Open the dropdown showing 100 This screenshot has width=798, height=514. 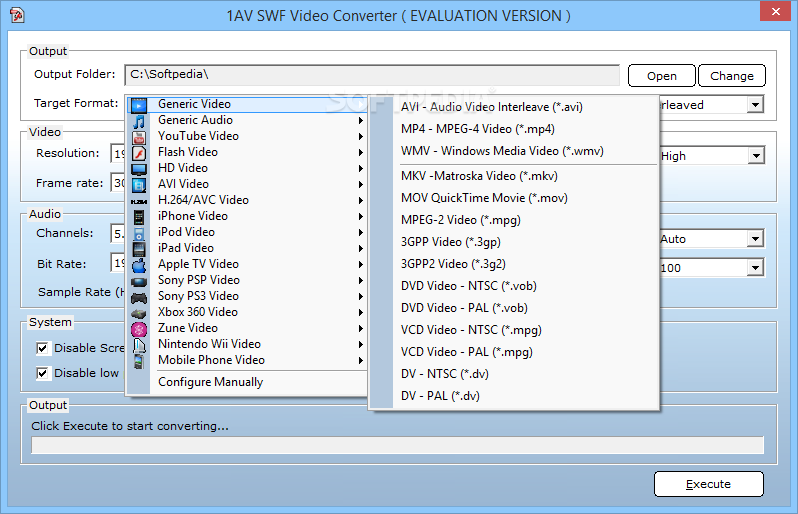pos(756,268)
